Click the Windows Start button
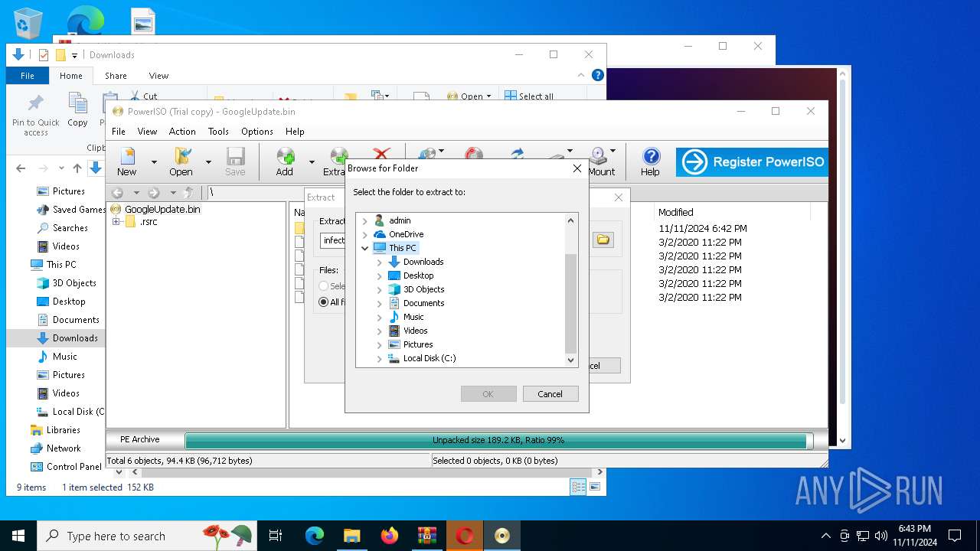980x551 pixels. coord(18,536)
